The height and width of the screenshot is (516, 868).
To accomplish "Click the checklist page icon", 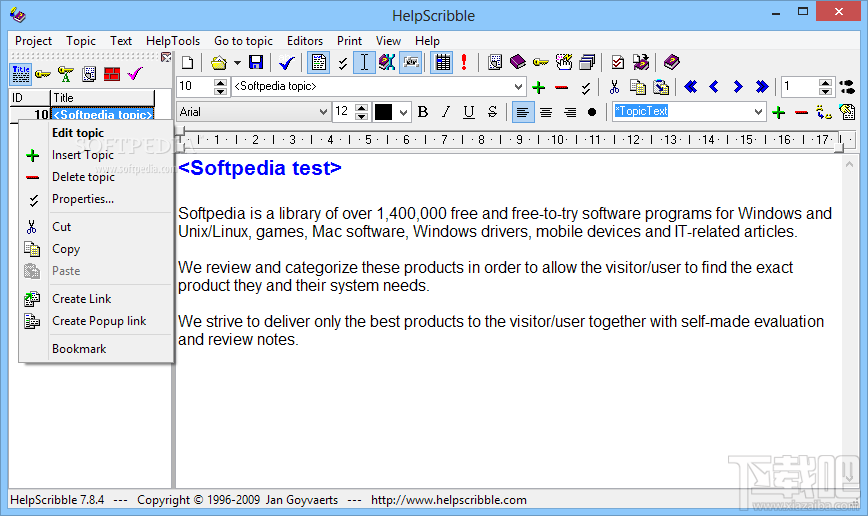I will (x=618, y=62).
